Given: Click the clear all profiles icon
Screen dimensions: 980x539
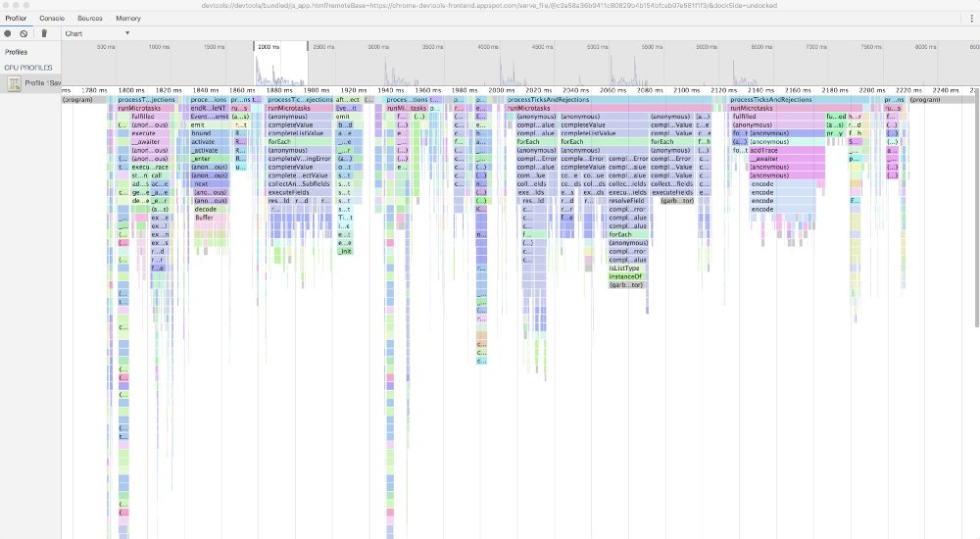Looking at the screenshot, I should point(24,33).
